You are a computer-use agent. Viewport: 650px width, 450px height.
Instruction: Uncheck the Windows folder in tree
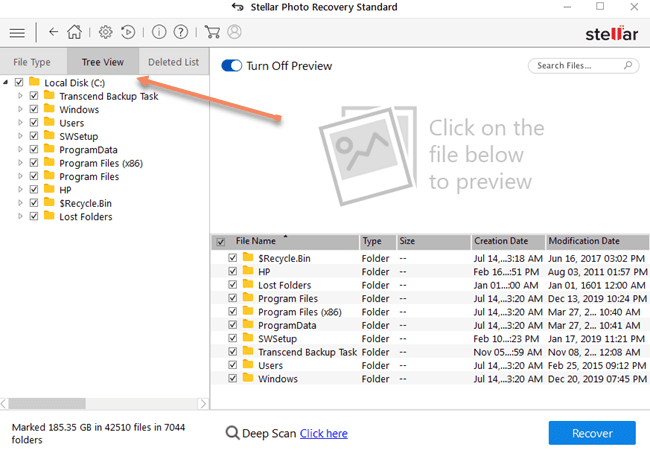click(34, 109)
